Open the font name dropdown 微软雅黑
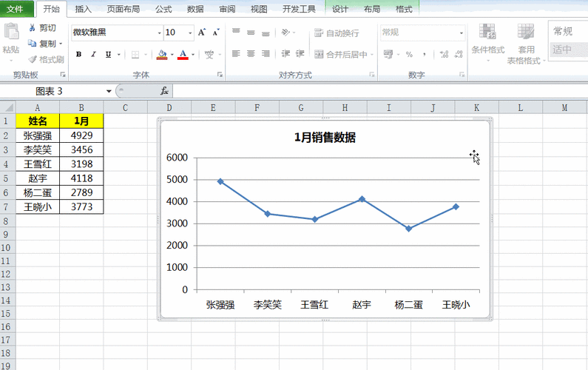The height and width of the screenshot is (370, 588). coord(160,33)
